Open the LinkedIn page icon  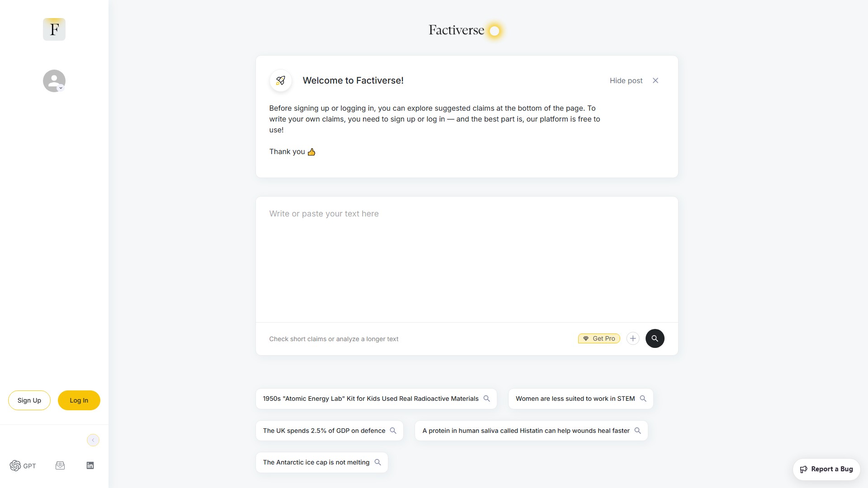[90, 465]
